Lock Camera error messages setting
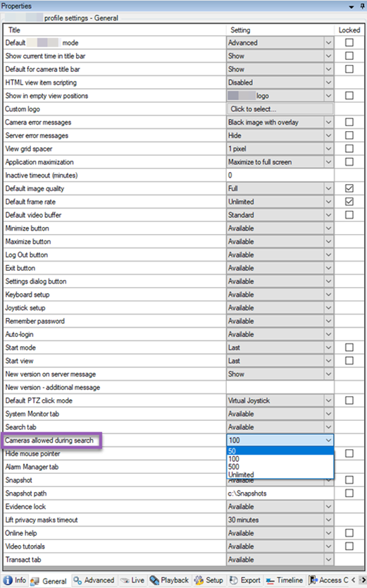The image size is (367, 588). [x=349, y=122]
